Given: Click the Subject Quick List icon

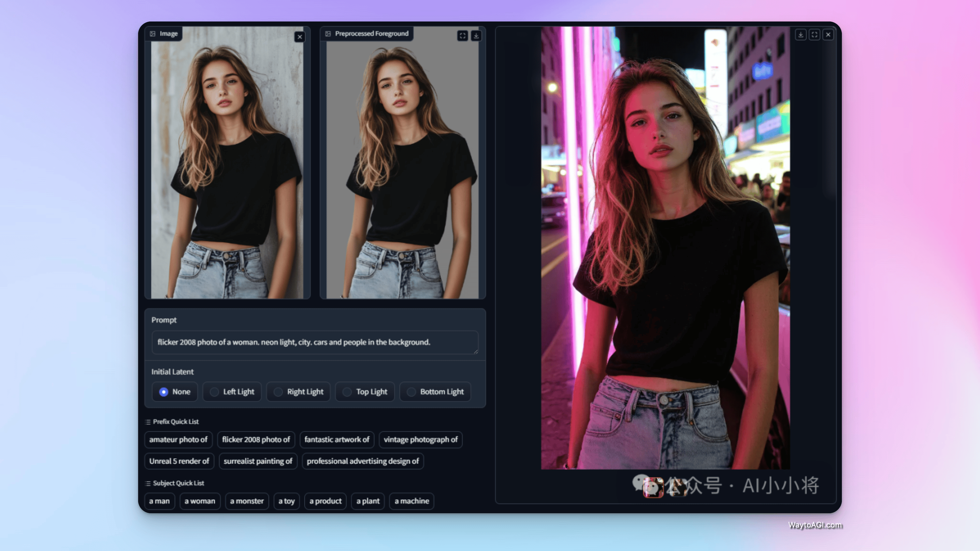Looking at the screenshot, I should [x=148, y=483].
